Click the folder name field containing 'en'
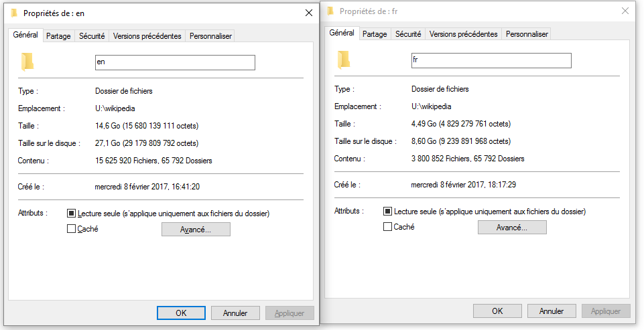644x330 pixels. click(175, 62)
